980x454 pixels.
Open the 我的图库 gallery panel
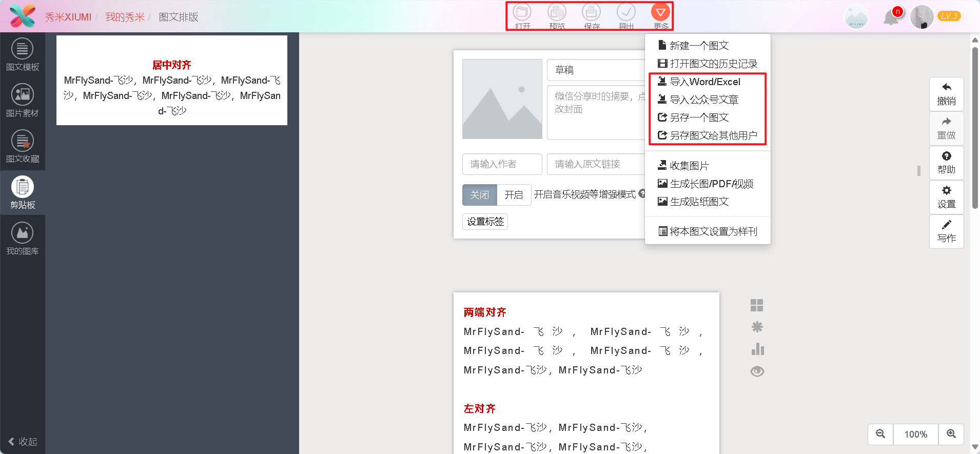[x=23, y=239]
